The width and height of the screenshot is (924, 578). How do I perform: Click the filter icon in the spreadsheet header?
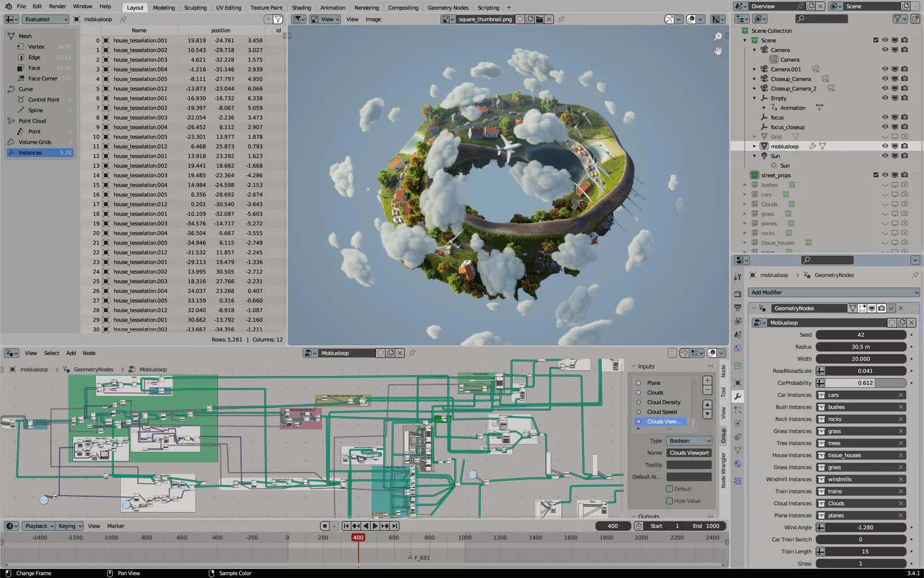click(x=278, y=19)
